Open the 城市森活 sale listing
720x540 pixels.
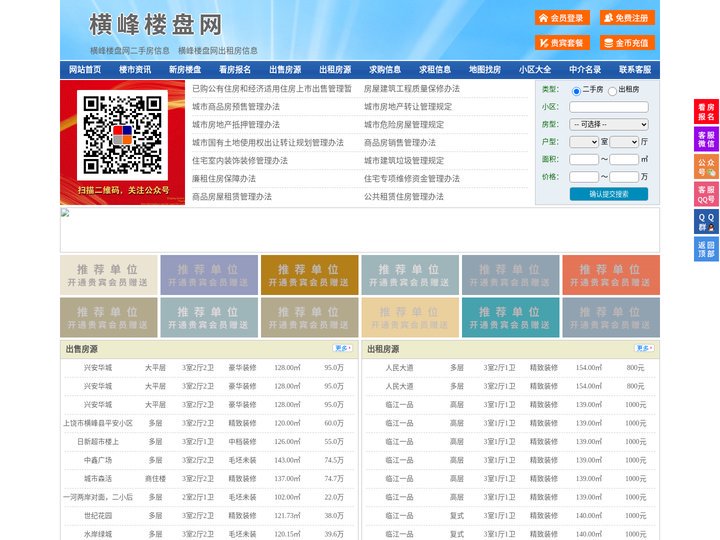pyautogui.click(x=98, y=478)
